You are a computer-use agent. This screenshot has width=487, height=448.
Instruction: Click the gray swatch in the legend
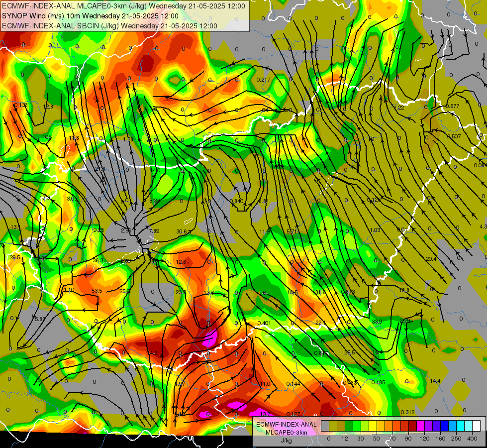325,426
